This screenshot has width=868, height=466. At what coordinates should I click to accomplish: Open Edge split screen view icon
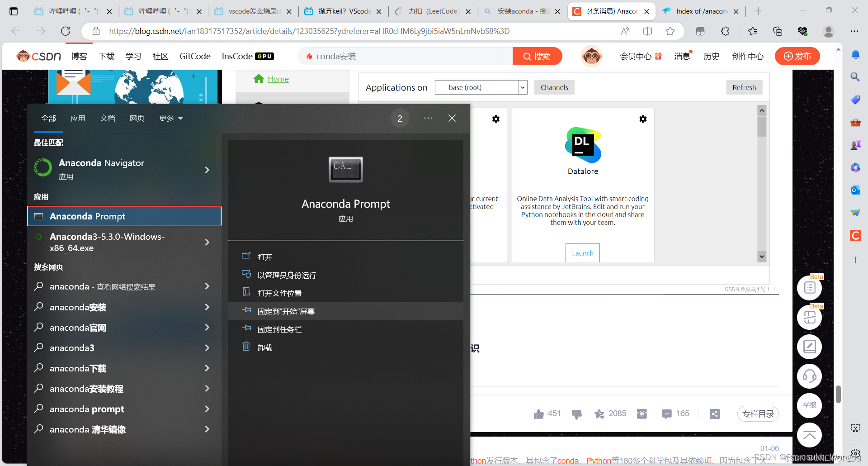pos(647,31)
